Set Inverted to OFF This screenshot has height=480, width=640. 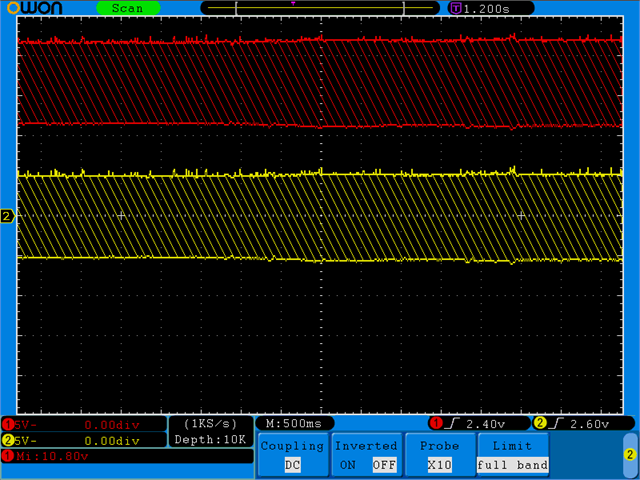[383, 465]
